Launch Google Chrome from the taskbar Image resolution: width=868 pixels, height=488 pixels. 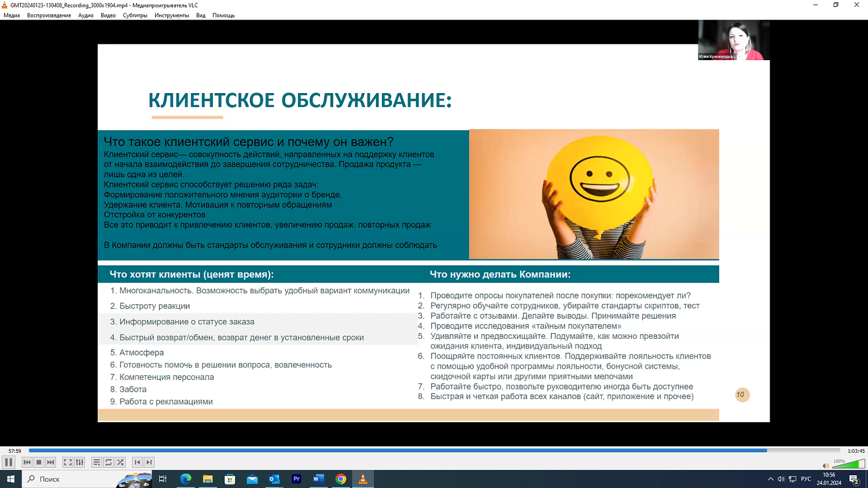tap(341, 479)
